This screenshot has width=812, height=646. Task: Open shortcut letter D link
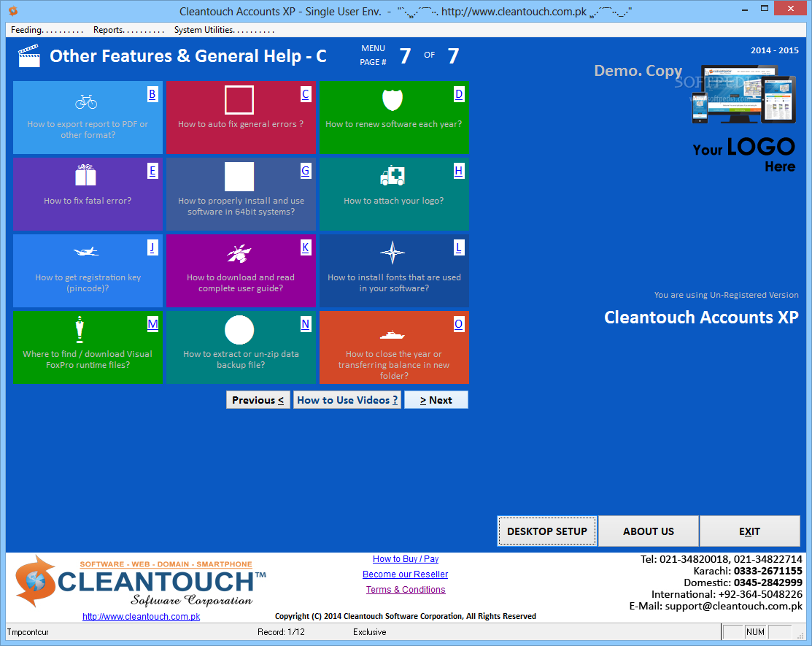click(459, 94)
